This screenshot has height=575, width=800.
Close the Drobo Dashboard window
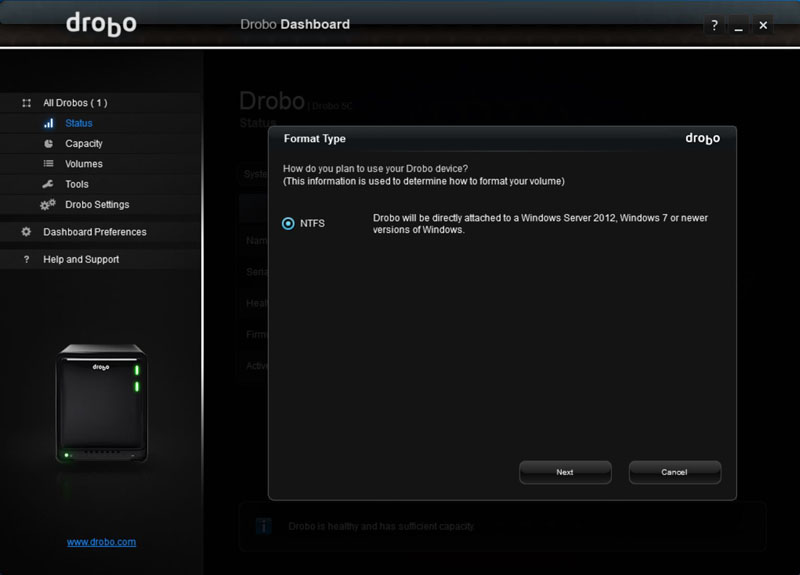tap(763, 25)
